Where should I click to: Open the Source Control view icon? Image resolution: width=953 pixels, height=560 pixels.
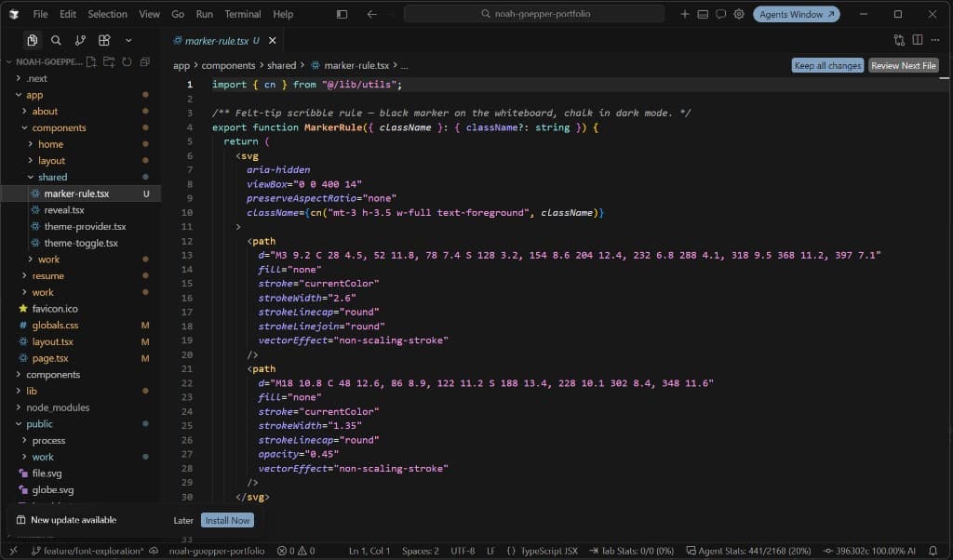click(80, 40)
